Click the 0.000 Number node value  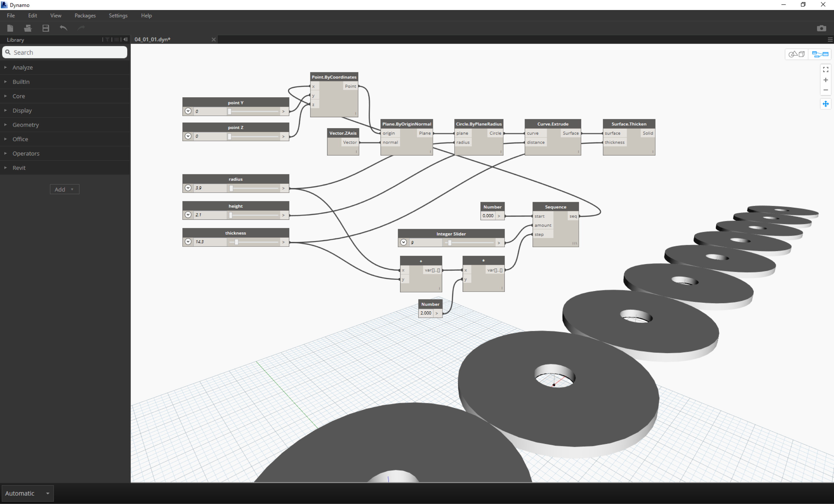tap(488, 216)
